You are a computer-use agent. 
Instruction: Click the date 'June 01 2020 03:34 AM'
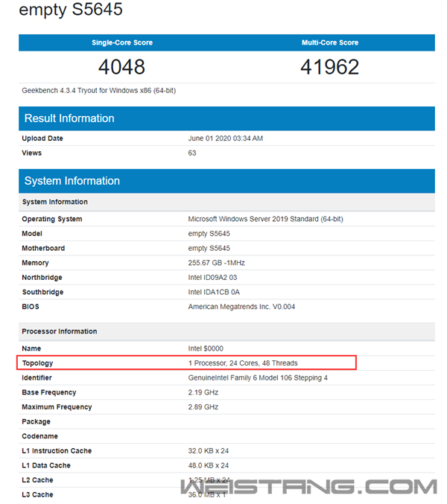pos(226,138)
